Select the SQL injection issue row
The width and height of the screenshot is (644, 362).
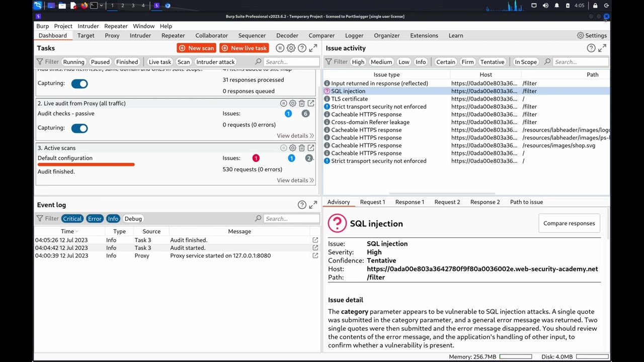(x=466, y=91)
